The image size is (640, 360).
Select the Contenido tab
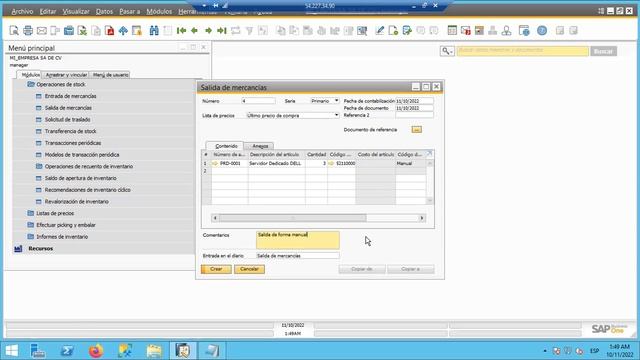(x=226, y=146)
